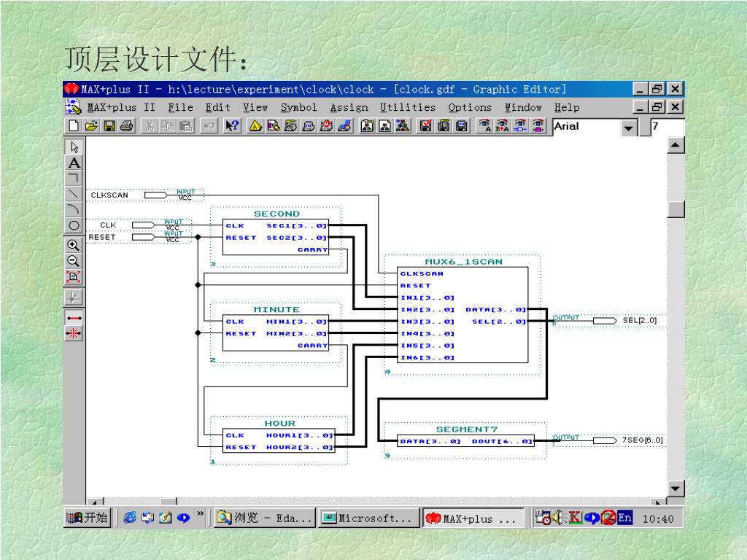The image size is (747, 560).
Task: Click the Open file folder icon
Action: (x=92, y=125)
